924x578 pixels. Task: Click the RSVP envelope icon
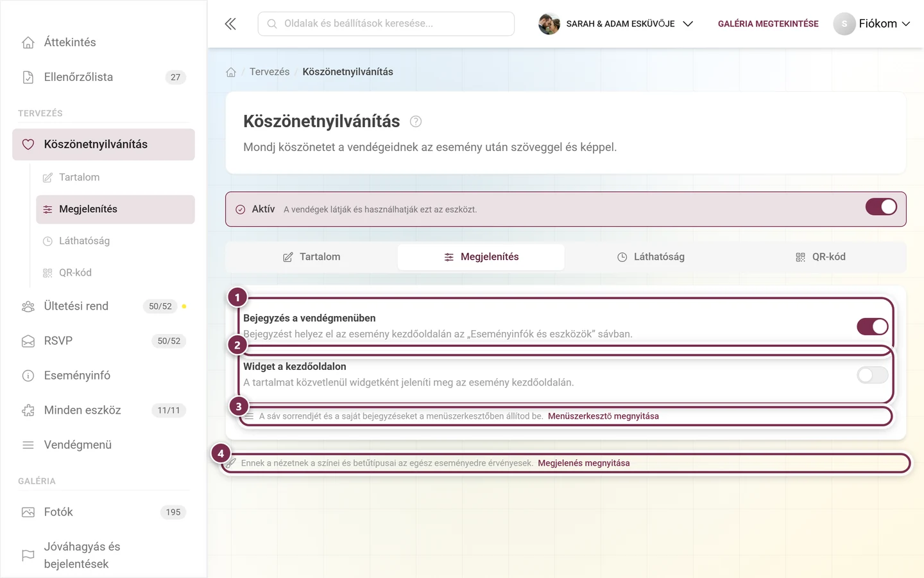28,341
